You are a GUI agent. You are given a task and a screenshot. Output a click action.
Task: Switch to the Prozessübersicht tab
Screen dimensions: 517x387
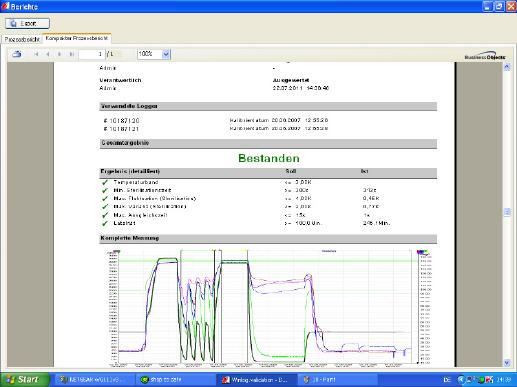click(x=22, y=39)
